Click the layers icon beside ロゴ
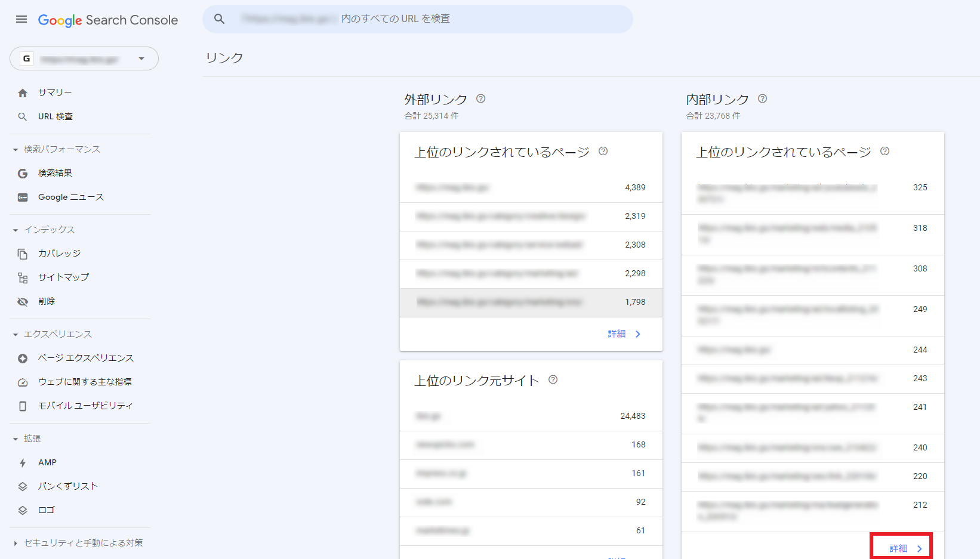This screenshot has width=980, height=559. click(23, 511)
